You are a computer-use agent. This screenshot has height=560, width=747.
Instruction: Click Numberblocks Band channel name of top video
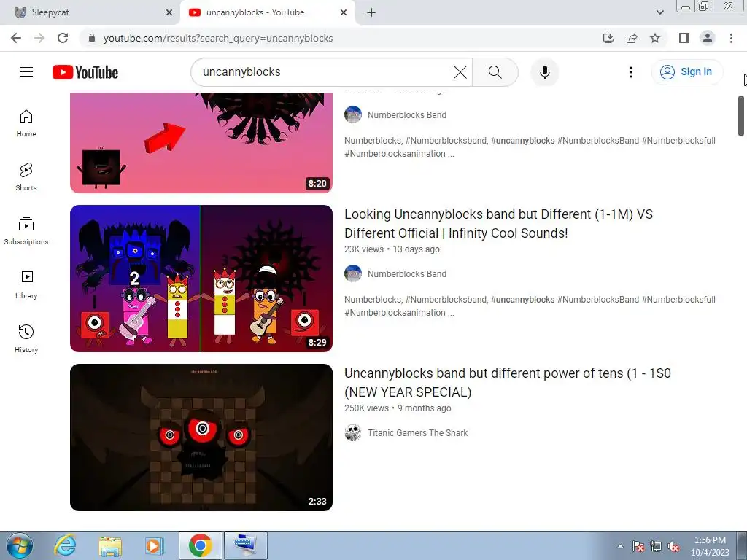[407, 114]
